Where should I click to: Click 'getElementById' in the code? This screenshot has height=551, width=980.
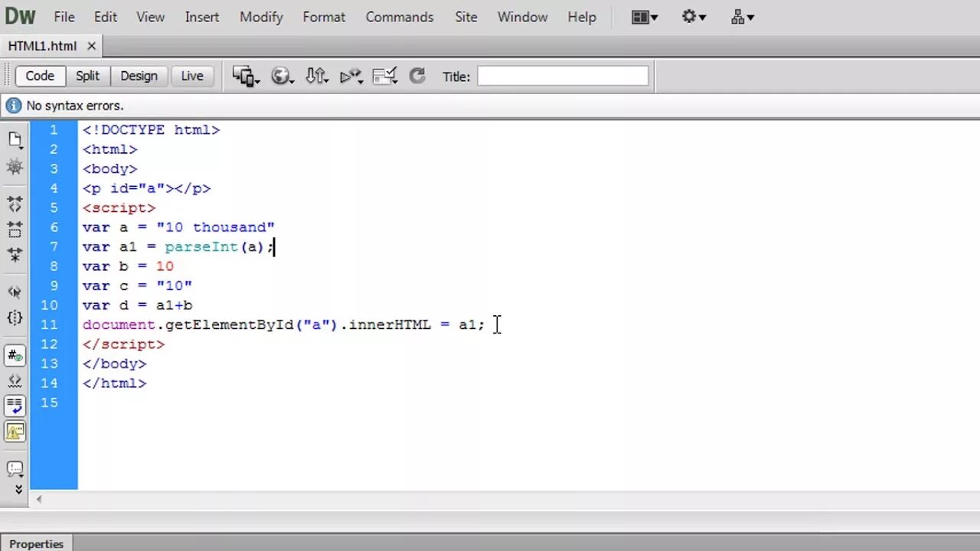[229, 324]
